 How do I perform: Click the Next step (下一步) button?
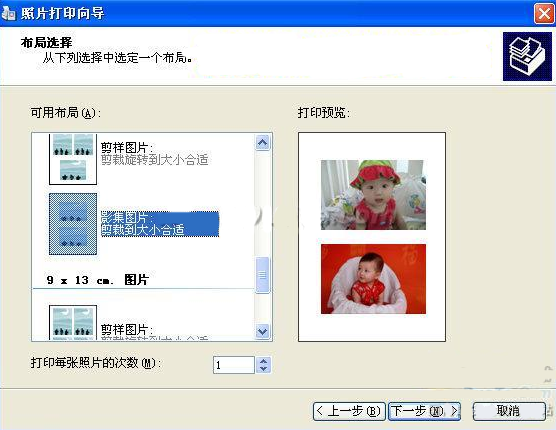(x=424, y=411)
